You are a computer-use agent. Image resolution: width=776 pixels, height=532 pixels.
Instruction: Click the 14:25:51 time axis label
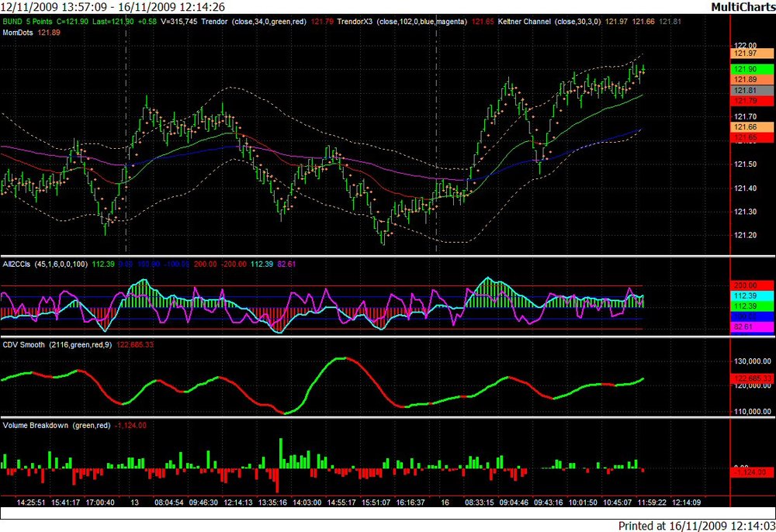pyautogui.click(x=31, y=503)
